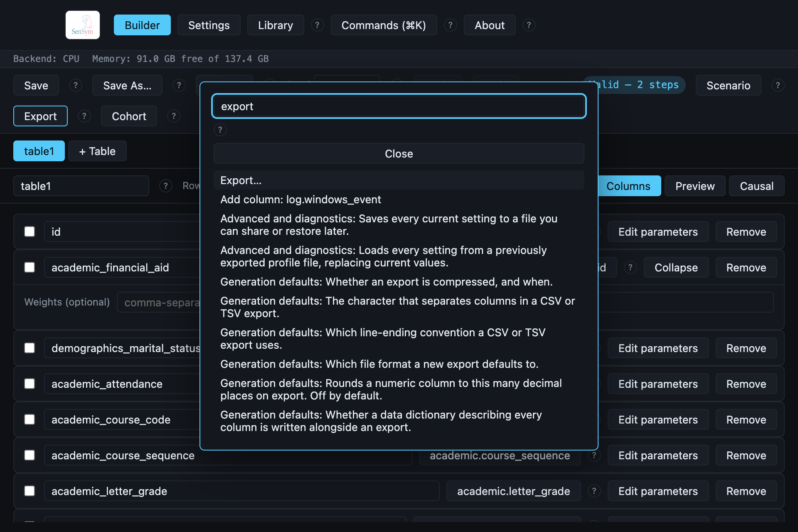Remove the academic_course_code column
This screenshot has width=798, height=532.
pos(746,419)
